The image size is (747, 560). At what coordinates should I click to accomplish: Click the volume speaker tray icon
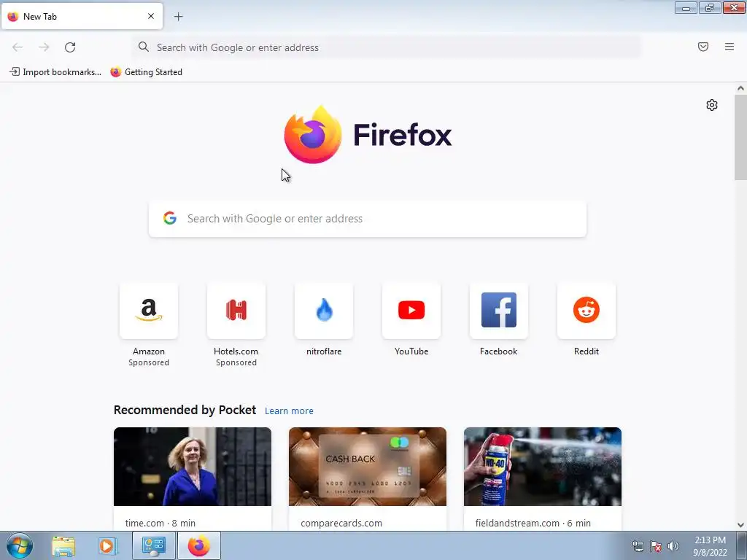coord(673,546)
